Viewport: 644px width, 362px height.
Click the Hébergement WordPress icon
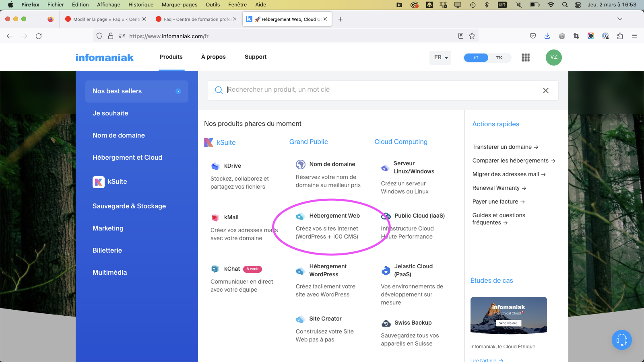coord(300,271)
